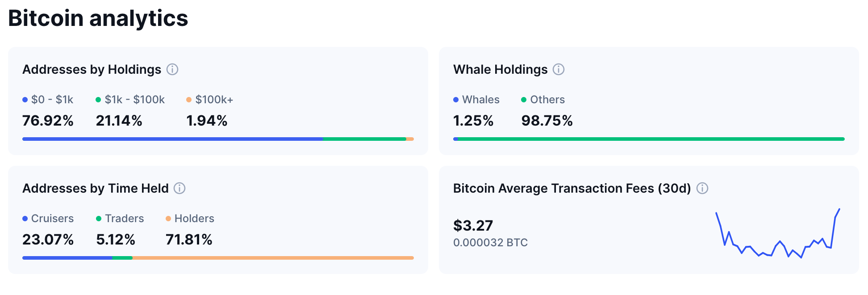
Task: Click the 98.75% Others percentage
Action: [x=547, y=121]
